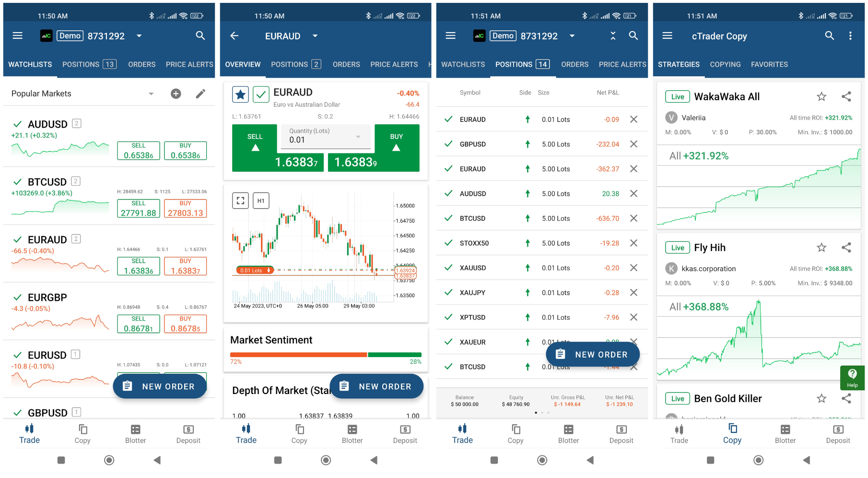Open the PRICE ALERTS tab
The height and width of the screenshot is (478, 868).
(x=189, y=64)
